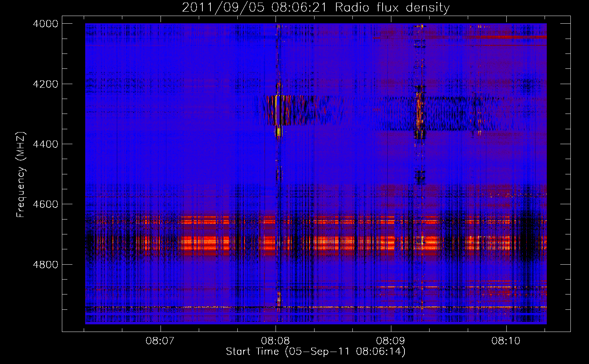Click the 4400 frequency tick label
Image resolution: width=589 pixels, height=364 pixels.
46,144
